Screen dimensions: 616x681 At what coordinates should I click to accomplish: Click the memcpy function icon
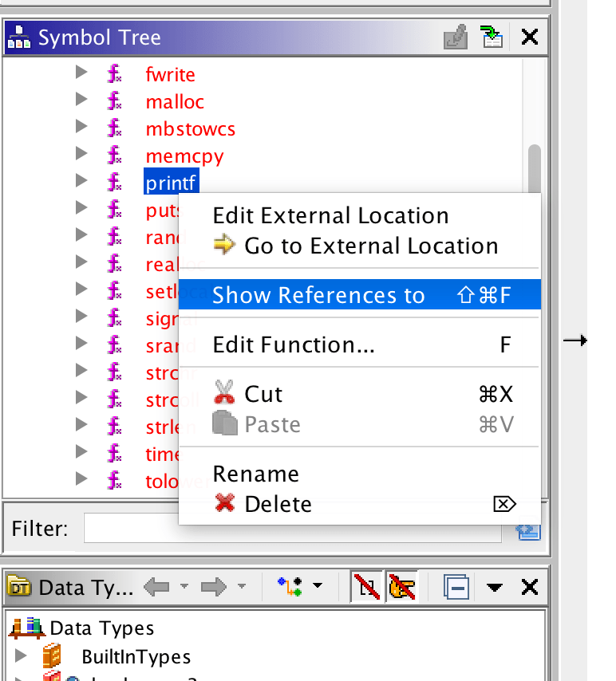[x=114, y=155]
